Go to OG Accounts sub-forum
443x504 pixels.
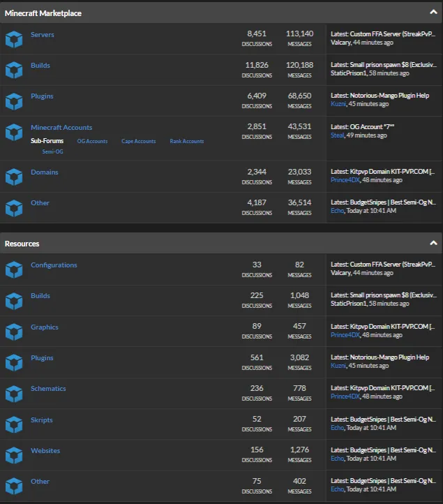93,141
